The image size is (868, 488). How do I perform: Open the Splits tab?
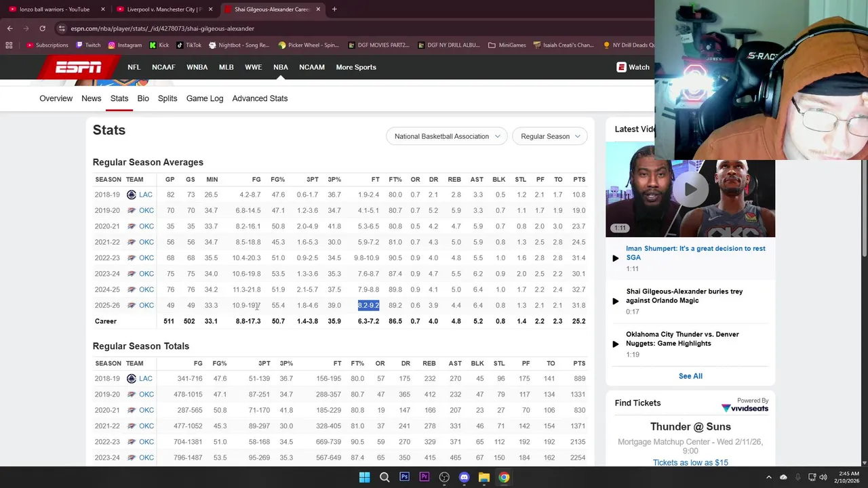coord(167,98)
